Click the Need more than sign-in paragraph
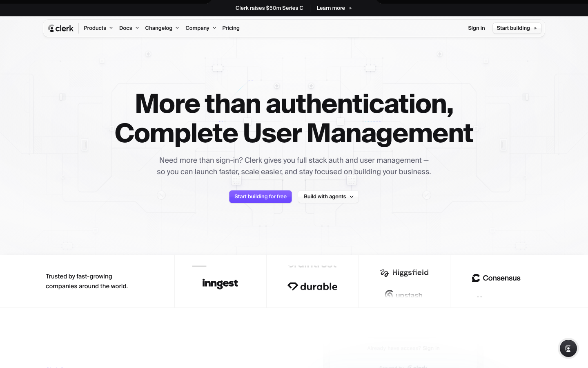Viewport: 588px width, 368px height. 294,166
